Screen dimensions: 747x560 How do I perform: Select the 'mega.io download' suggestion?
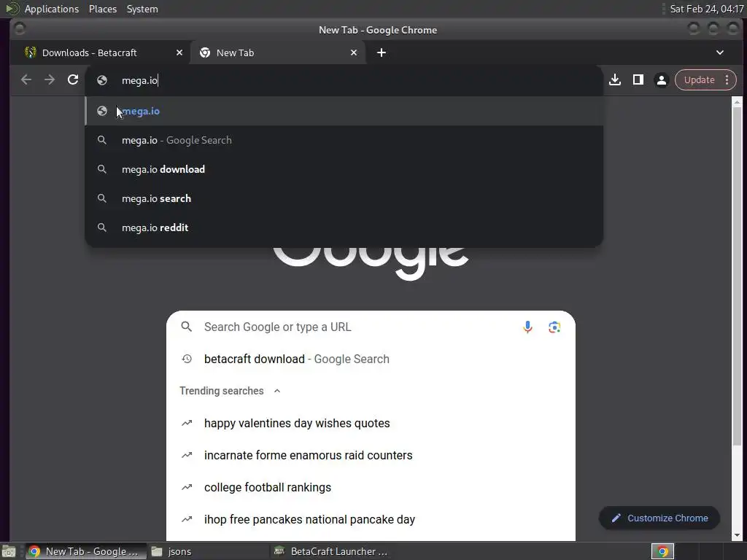(344, 169)
